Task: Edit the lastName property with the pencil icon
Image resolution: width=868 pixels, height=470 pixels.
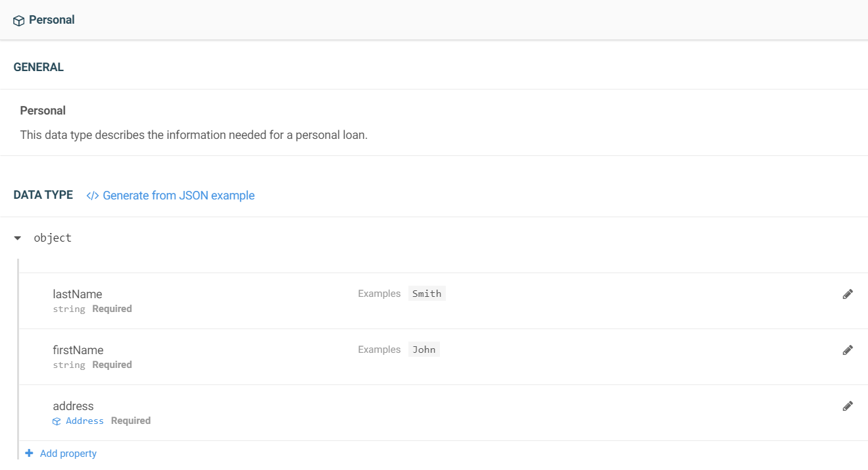Action: 848,294
